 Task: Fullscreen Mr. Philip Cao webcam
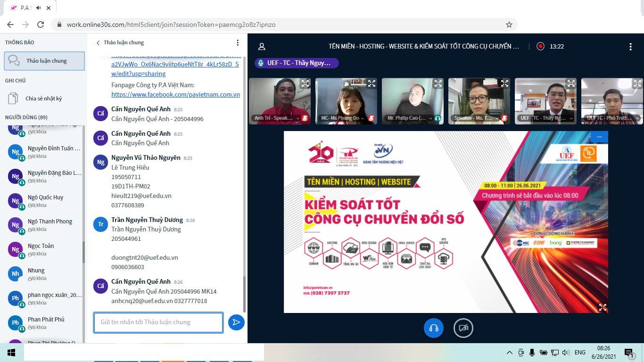pos(438,83)
